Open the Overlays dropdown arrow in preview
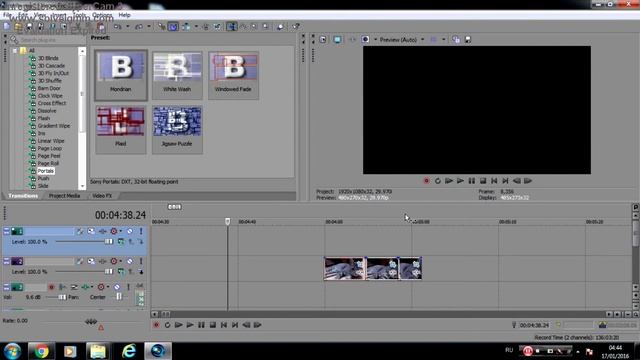The height and width of the screenshot is (360, 640). tap(444, 40)
